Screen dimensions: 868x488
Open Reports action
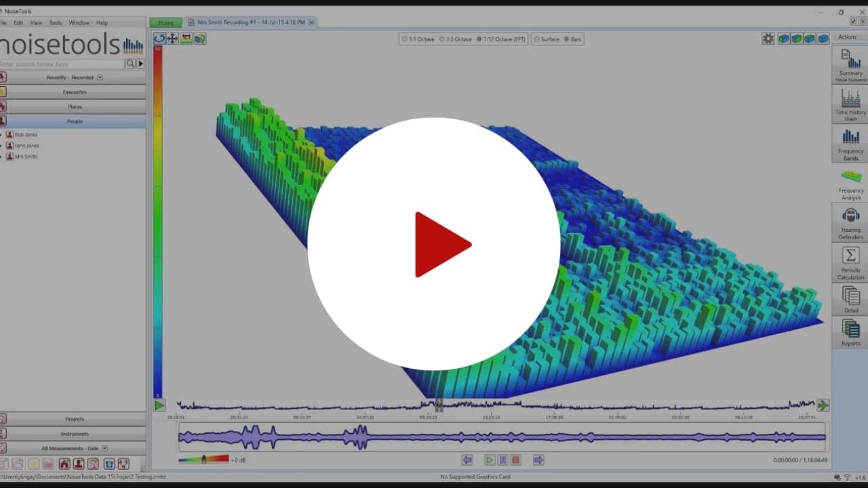point(850,333)
